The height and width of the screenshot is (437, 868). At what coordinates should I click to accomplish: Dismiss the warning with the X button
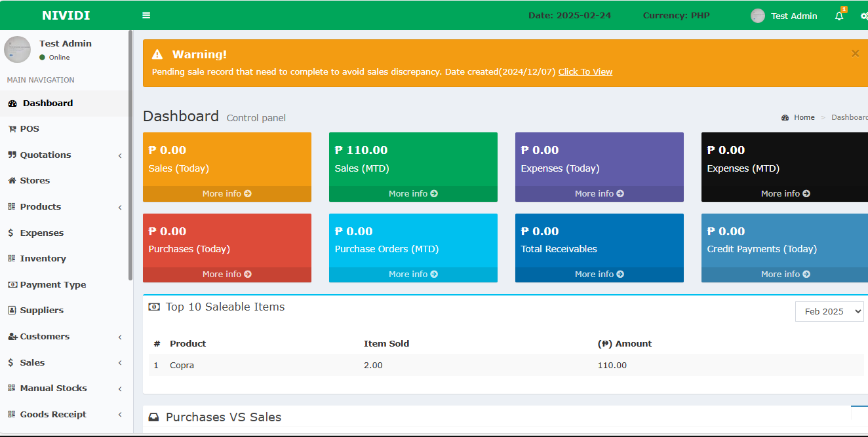855,53
